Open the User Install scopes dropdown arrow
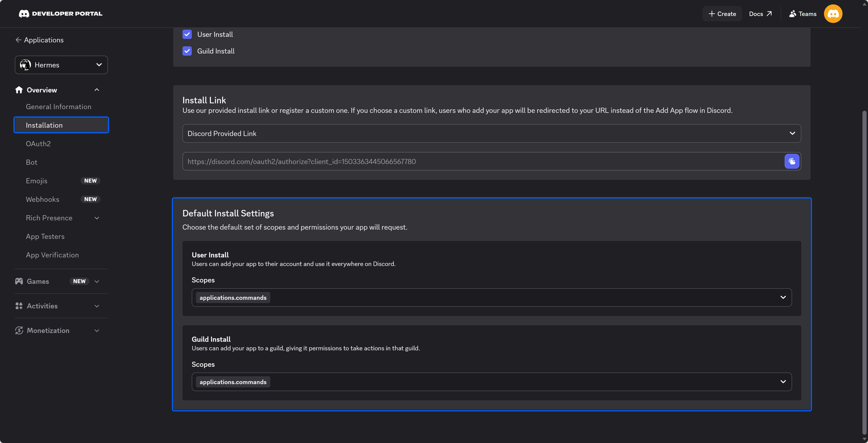Viewport: 868px width, 443px height. (x=783, y=297)
